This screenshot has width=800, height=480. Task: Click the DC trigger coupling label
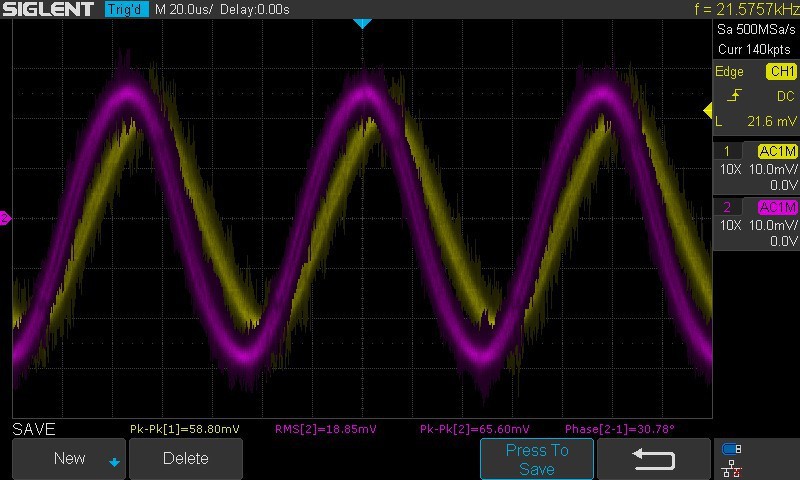[x=785, y=96]
